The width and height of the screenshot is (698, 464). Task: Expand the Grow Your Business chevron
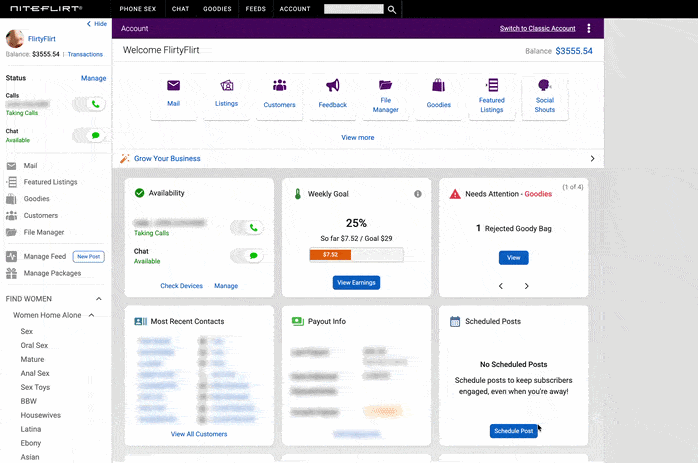coord(592,159)
